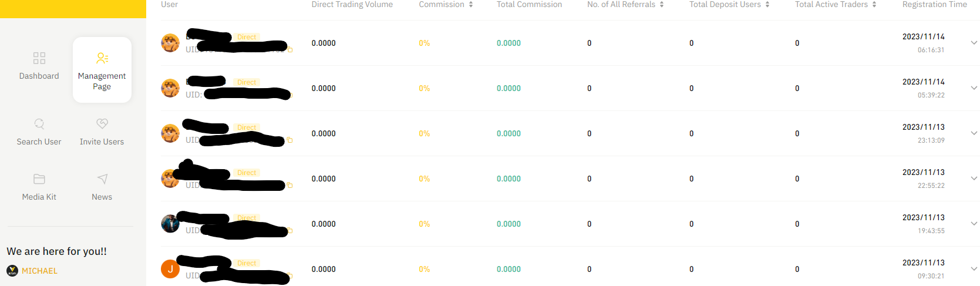Screen dimensions: 980x286
Task: Click the Direct tag on second user
Action: click(247, 82)
